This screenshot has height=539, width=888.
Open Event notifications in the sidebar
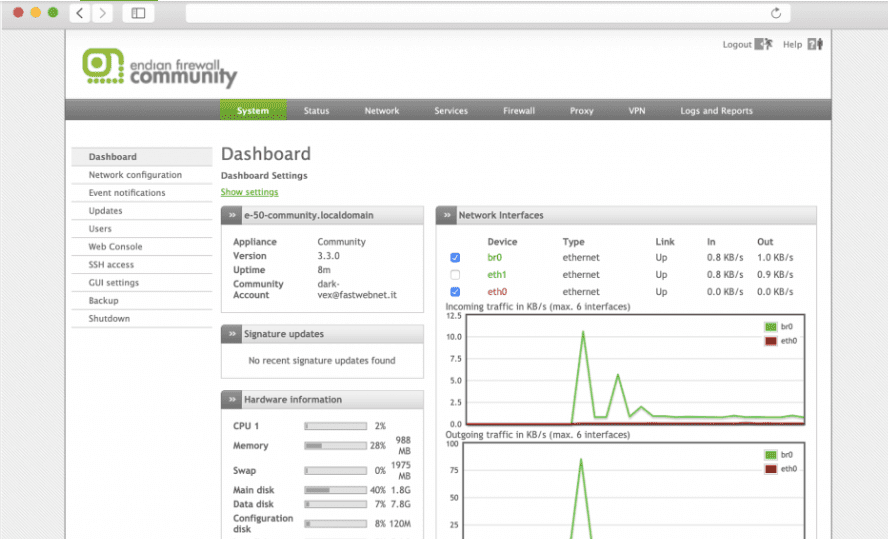142,193
